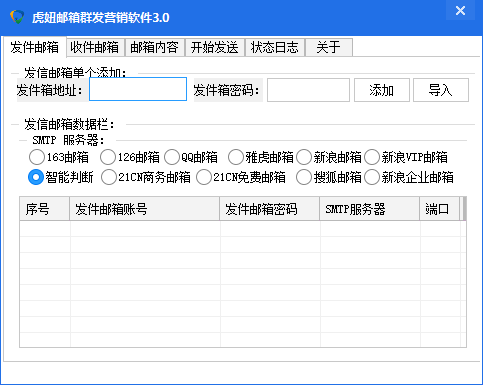
Task: Focus the 发件箱密码 input field
Action: 308,90
